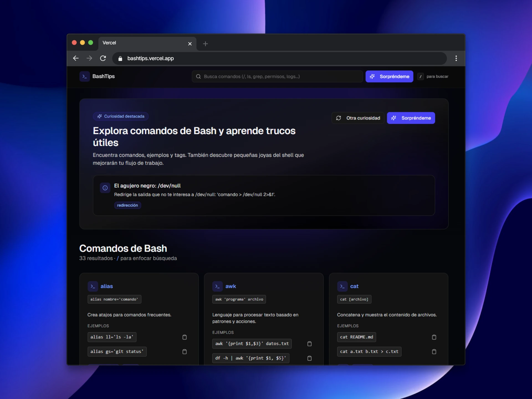The height and width of the screenshot is (399, 532).
Task: Copy the "cat README.md" example
Action: click(x=434, y=337)
